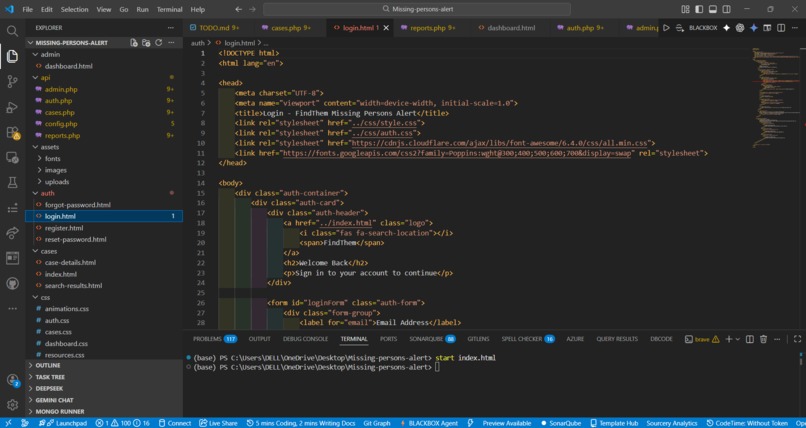Open the Extensions view with warning badge
This screenshot has width=806, height=428.
coord(12,133)
